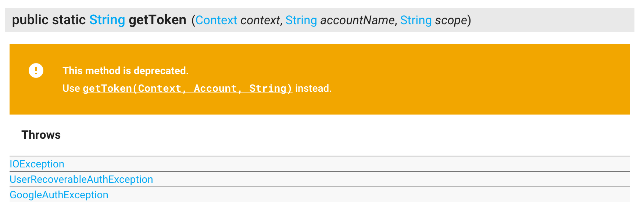Click the 'This method is deprecated.' text
The width and height of the screenshot is (644, 210).
tap(126, 70)
